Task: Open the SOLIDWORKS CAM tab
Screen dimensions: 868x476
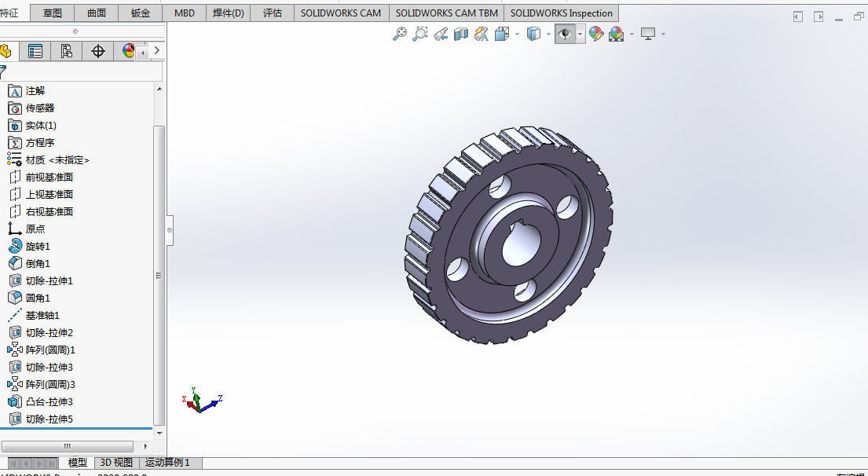Action: click(341, 13)
